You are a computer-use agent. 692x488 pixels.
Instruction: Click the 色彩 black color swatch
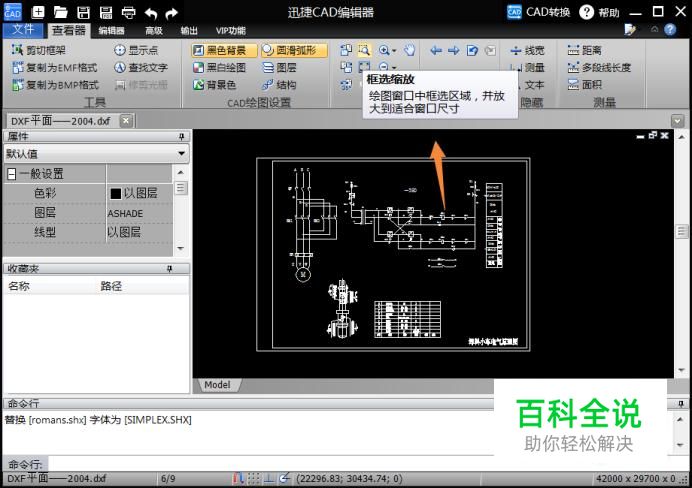pos(116,194)
